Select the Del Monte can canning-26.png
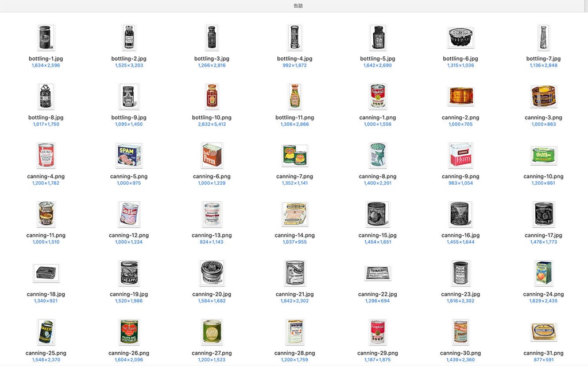The width and height of the screenshot is (588, 366). click(129, 332)
